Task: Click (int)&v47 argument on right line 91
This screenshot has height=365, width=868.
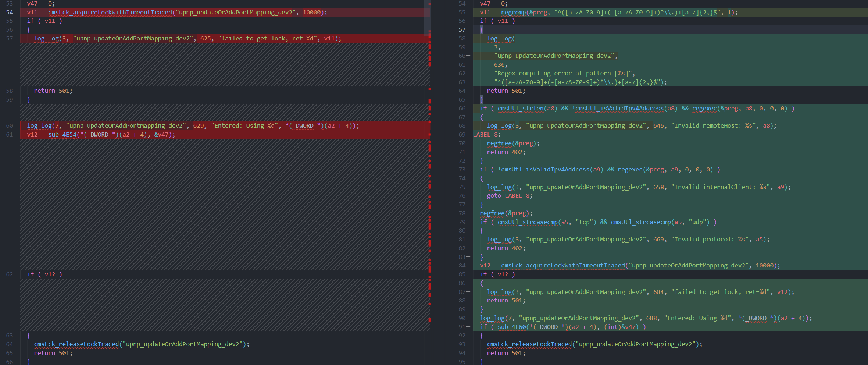Action: pyautogui.click(x=619, y=327)
